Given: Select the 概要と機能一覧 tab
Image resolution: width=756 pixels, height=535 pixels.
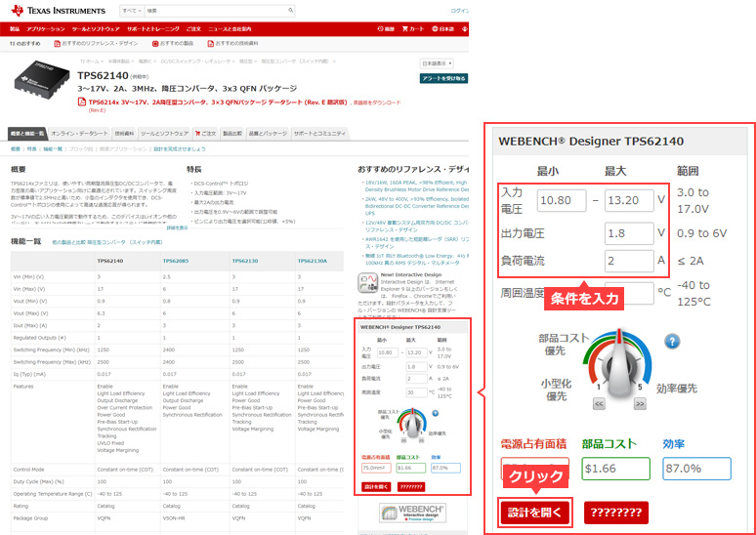Looking at the screenshot, I should pos(27,134).
